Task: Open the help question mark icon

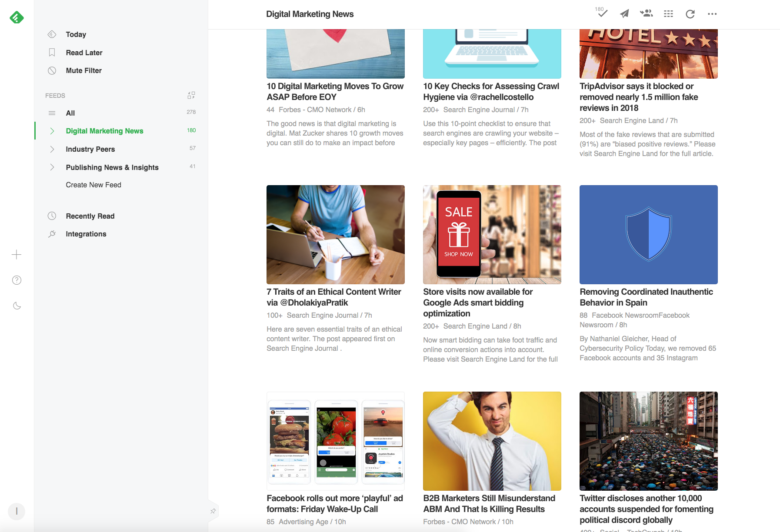Action: point(17,280)
